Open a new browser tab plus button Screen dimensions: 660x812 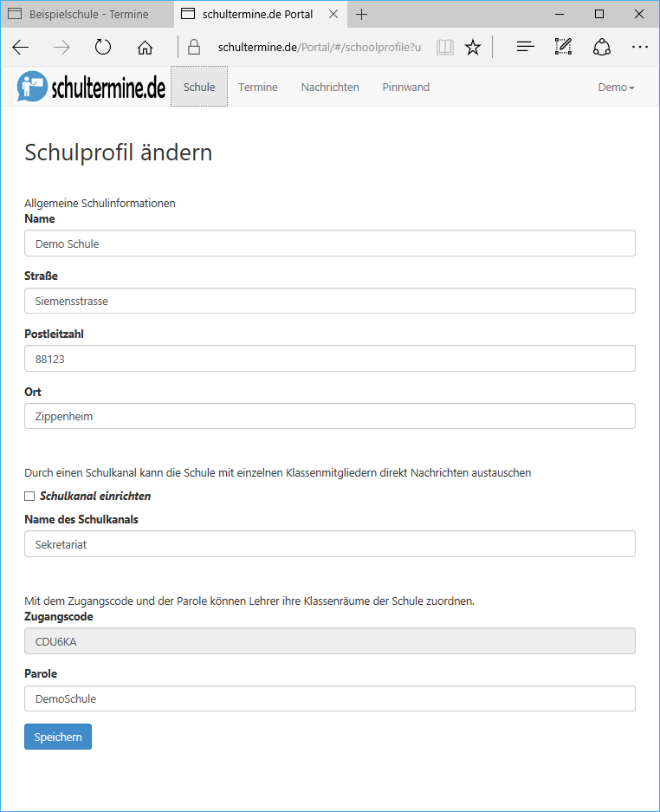361,15
